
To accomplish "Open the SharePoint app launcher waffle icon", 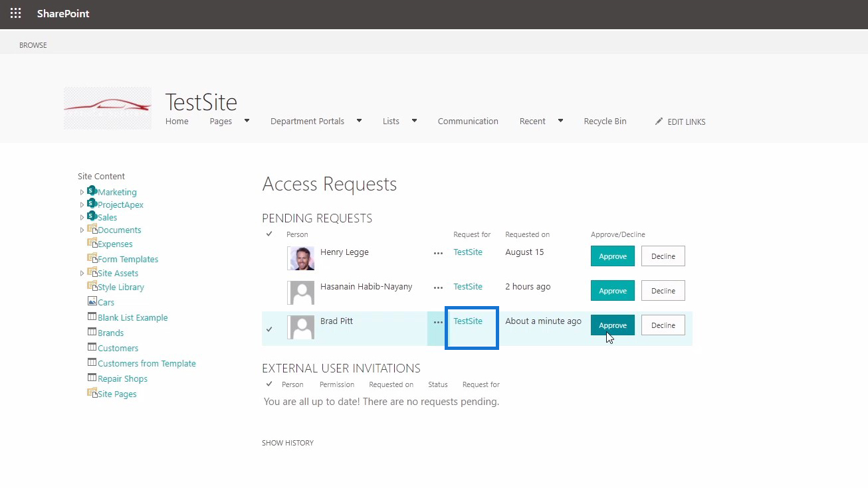I will point(15,13).
